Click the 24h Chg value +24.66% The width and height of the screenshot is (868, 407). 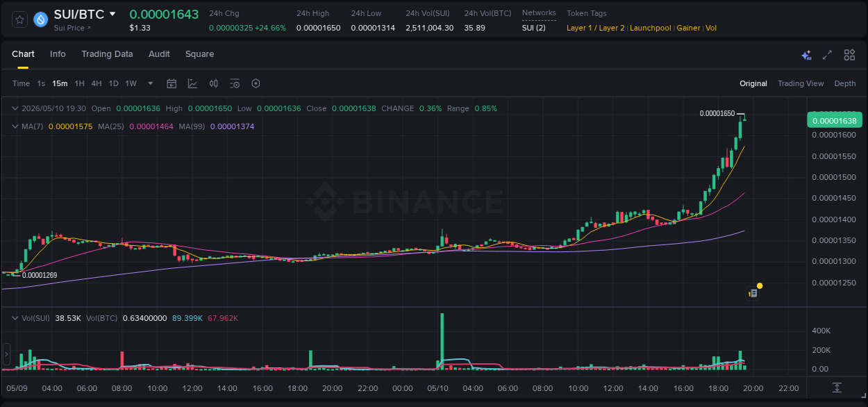tap(270, 28)
